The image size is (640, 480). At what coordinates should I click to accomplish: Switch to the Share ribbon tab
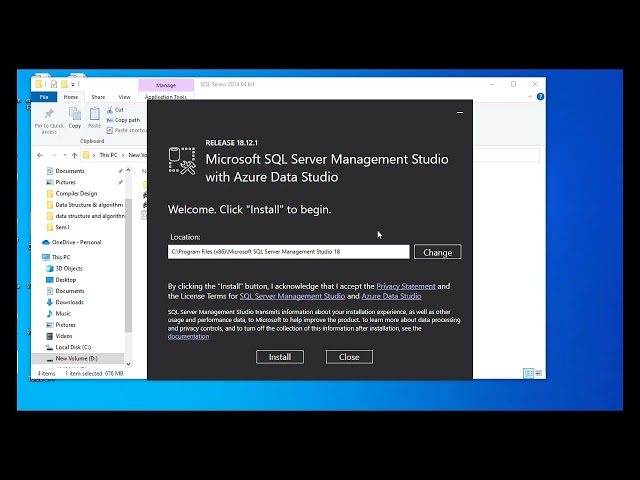coord(98,97)
